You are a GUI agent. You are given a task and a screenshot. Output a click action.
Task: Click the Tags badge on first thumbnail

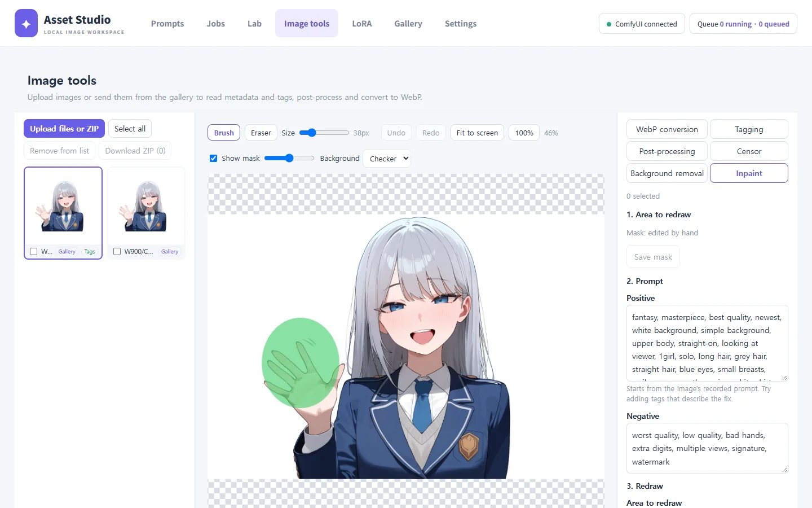(x=90, y=252)
